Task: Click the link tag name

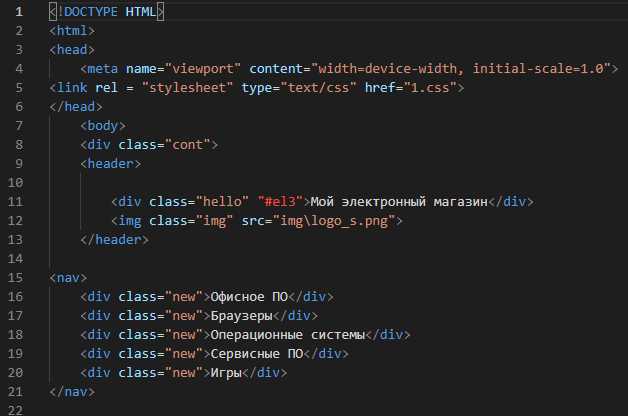Action: 72,87
